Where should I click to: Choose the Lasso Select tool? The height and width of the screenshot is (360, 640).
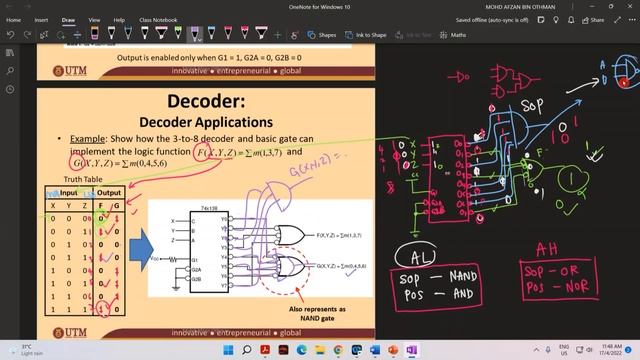pos(60,35)
